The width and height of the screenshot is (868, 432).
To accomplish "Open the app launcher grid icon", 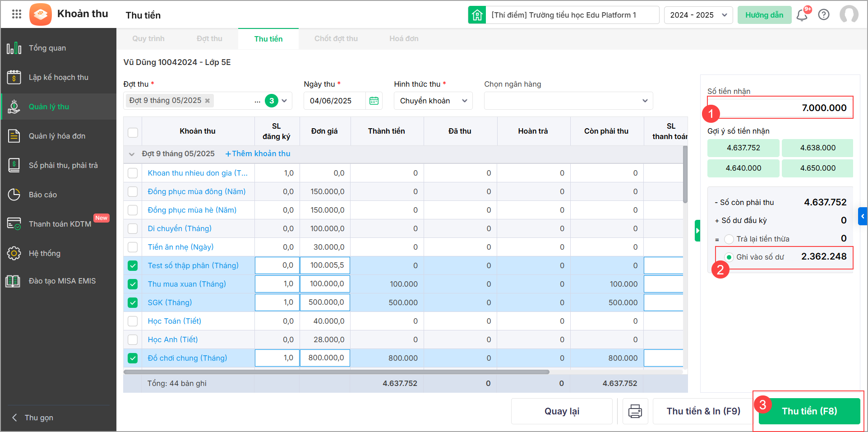I will pos(17,14).
